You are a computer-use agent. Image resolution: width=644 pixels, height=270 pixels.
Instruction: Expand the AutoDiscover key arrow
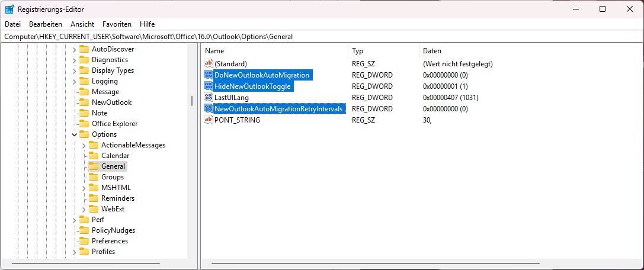pyautogui.click(x=74, y=49)
